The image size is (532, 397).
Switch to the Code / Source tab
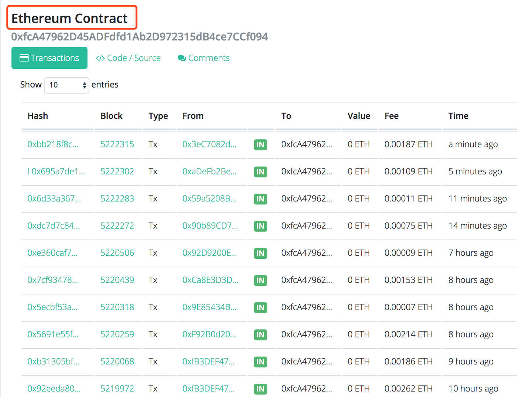tap(133, 58)
